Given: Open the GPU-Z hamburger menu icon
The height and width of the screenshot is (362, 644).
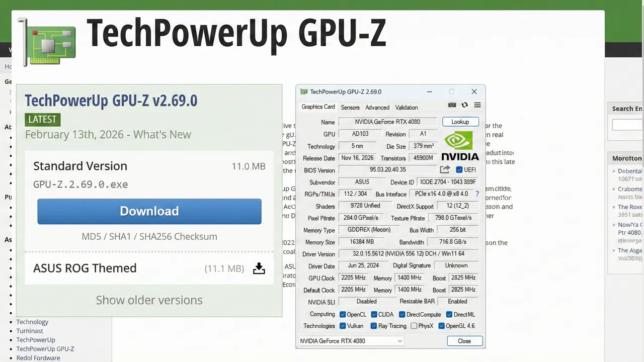Looking at the screenshot, I should point(477,105).
